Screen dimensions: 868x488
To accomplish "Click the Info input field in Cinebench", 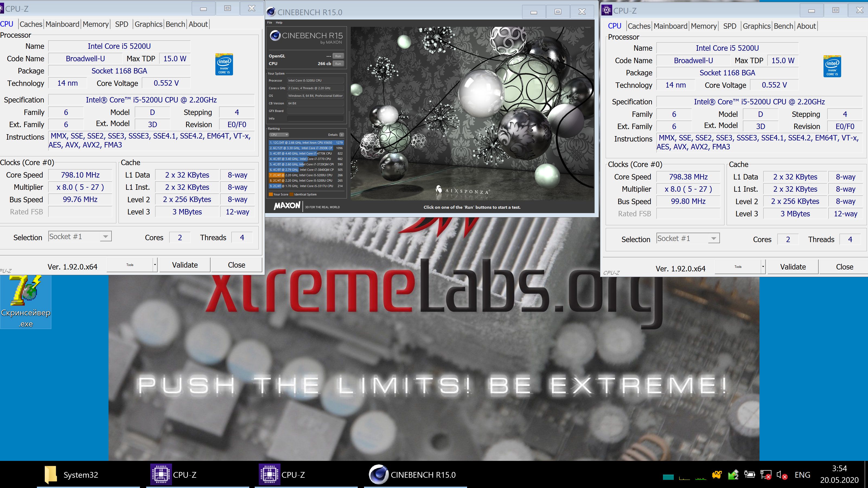I will coord(315,118).
